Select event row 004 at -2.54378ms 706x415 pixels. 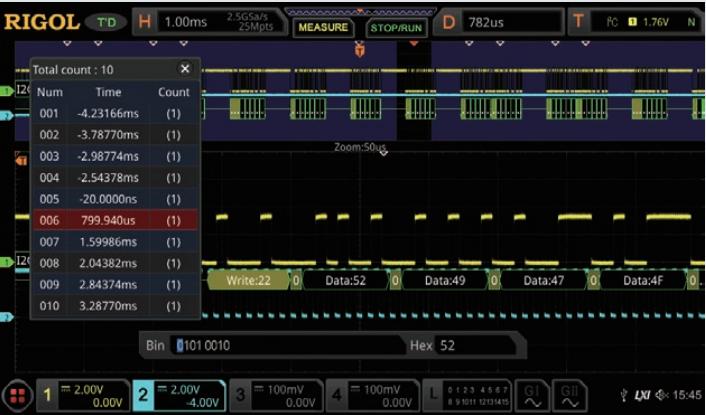point(115,177)
